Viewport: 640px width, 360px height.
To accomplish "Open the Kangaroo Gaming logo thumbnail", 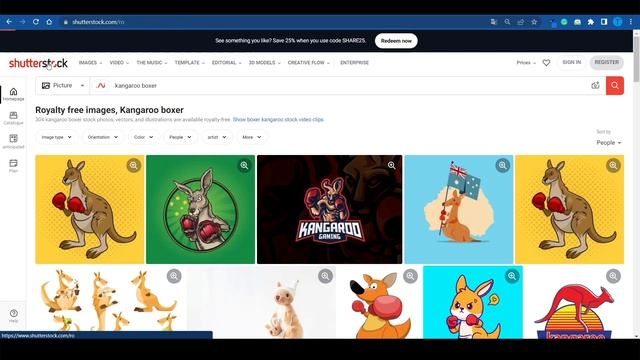I will click(x=329, y=209).
